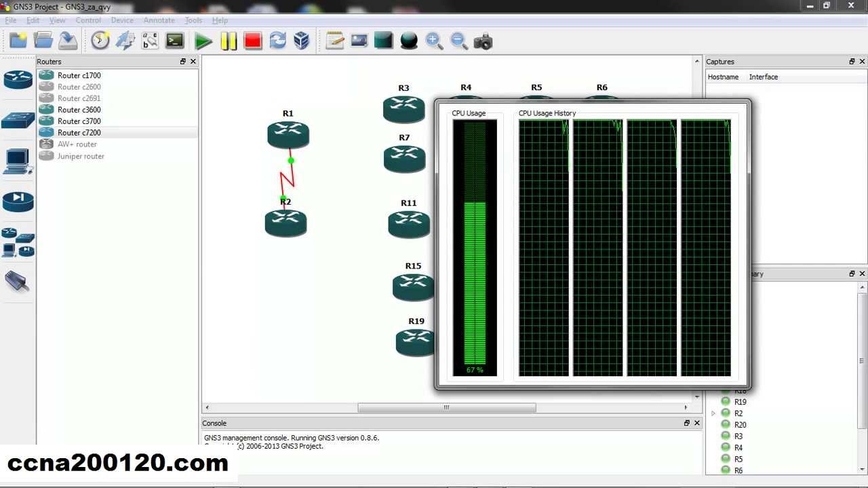Select the Draw an ellipse tool
The image size is (868, 488).
tap(409, 41)
